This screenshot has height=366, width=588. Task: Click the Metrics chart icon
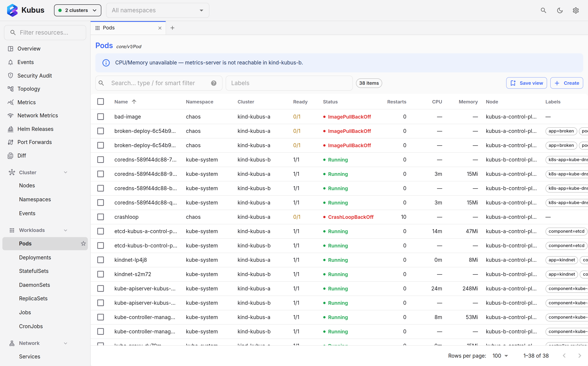pos(10,102)
